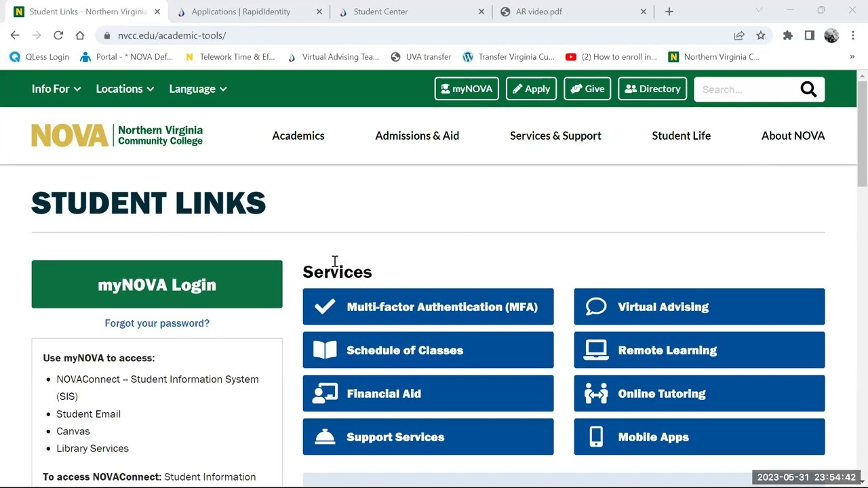Open Virtual Advising
The width and height of the screenshot is (868, 488).
pyautogui.click(x=699, y=306)
